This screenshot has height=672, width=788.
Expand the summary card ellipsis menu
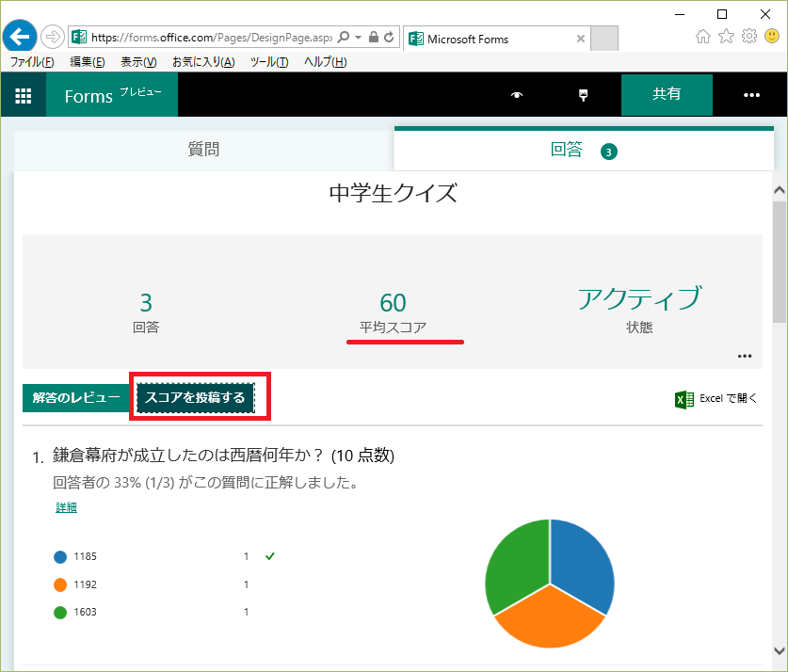[x=745, y=356]
